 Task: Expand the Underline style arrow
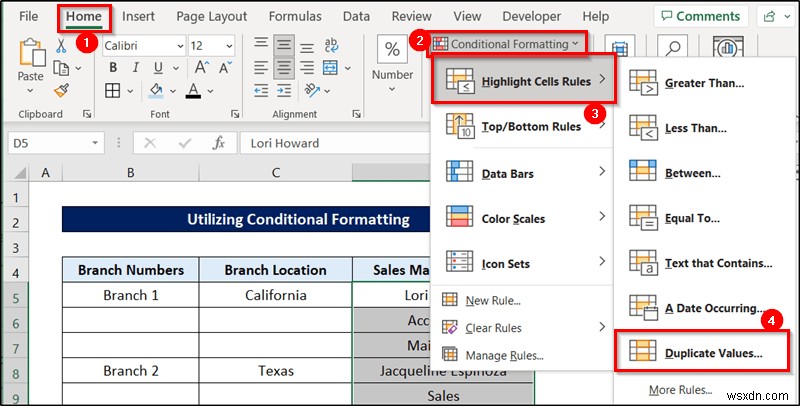click(176, 68)
